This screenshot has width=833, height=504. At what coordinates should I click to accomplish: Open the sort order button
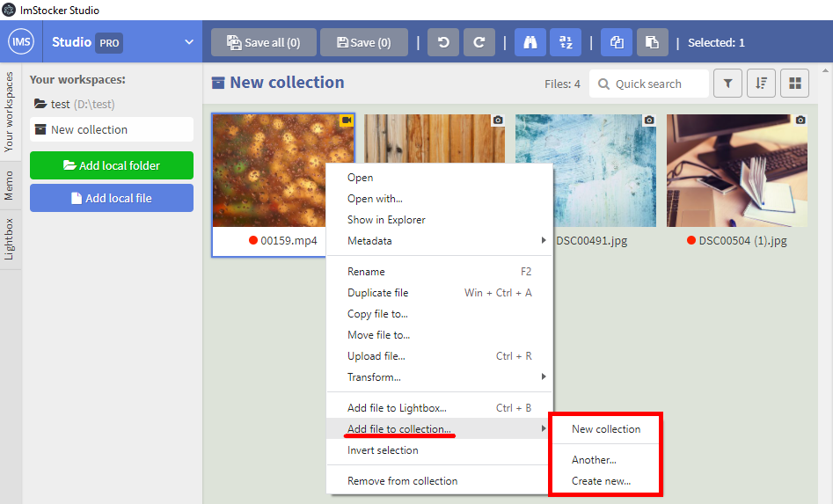coord(761,84)
